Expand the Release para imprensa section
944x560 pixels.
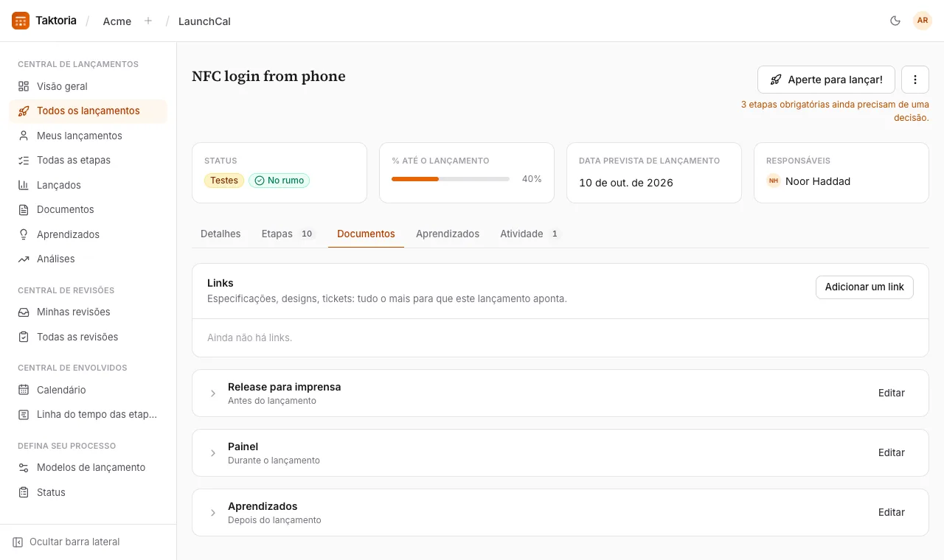[213, 393]
